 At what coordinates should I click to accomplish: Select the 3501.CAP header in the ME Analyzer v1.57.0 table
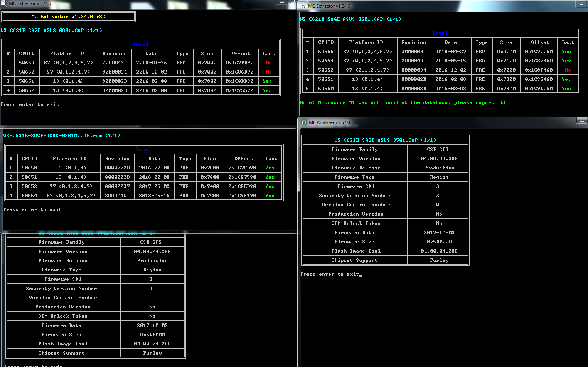[385, 140]
